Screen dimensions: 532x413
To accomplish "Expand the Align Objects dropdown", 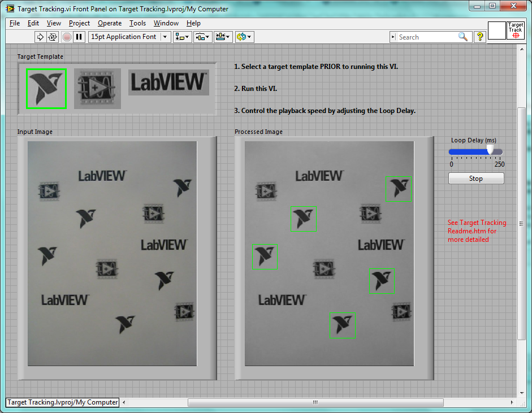I will pyautogui.click(x=183, y=37).
